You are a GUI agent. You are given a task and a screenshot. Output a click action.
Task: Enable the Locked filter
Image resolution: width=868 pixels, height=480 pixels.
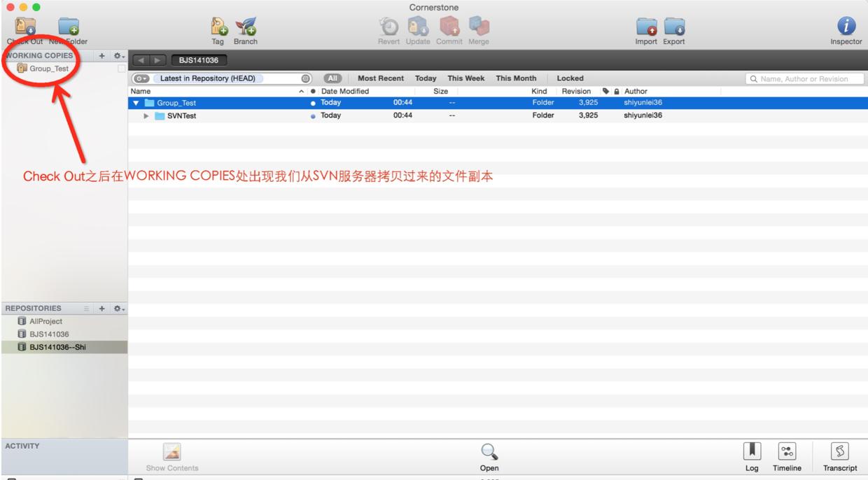570,78
